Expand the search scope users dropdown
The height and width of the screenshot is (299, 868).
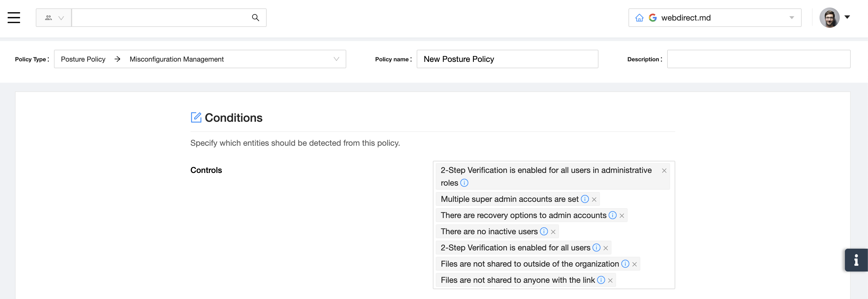point(54,18)
